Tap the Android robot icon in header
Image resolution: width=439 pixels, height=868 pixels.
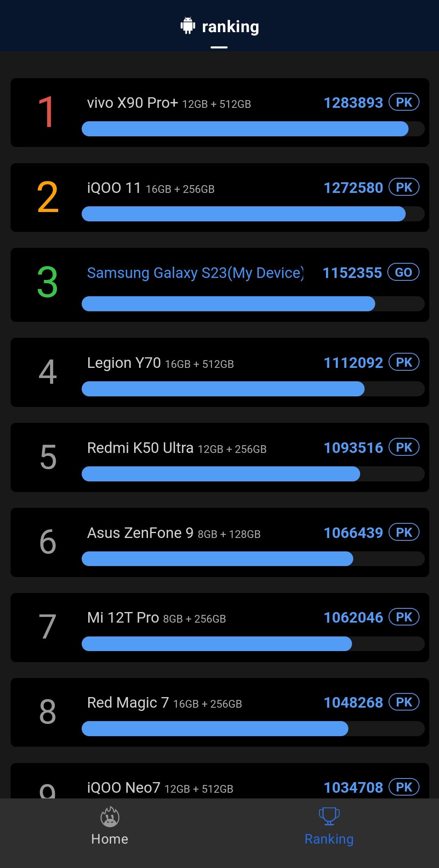(187, 26)
